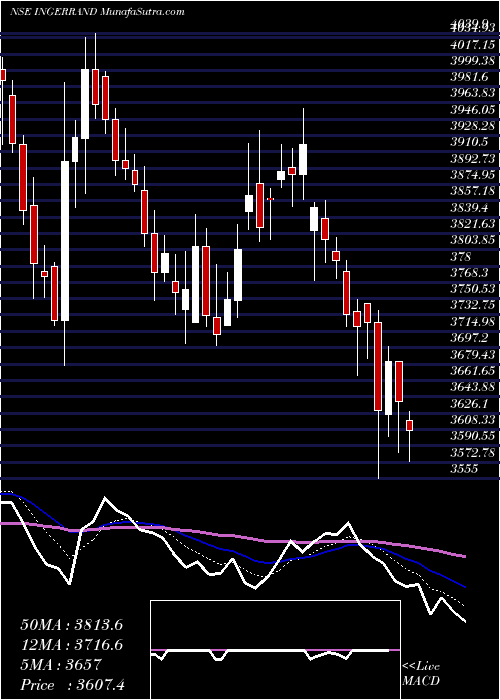Click the 3697.2 price axis label

click(x=469, y=338)
